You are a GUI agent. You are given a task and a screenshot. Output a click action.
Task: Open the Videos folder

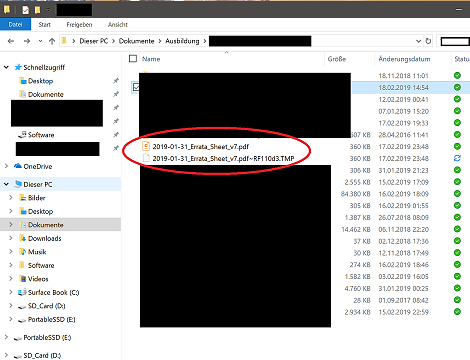(x=38, y=279)
